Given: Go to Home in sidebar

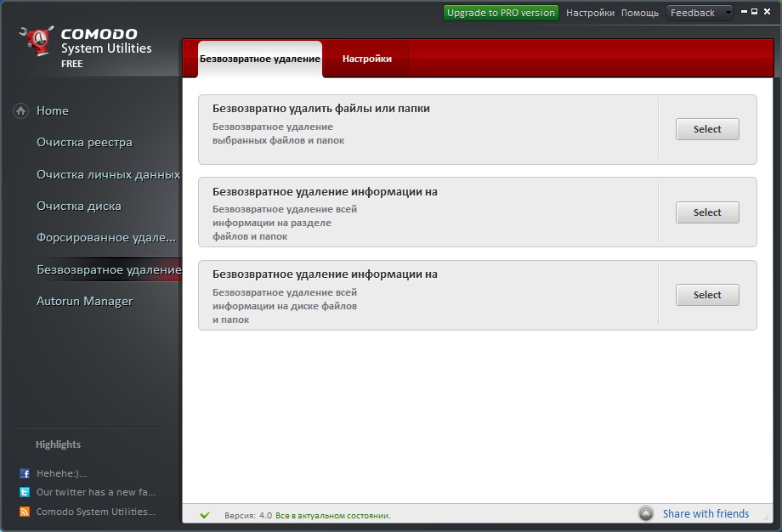Looking at the screenshot, I should click(53, 110).
